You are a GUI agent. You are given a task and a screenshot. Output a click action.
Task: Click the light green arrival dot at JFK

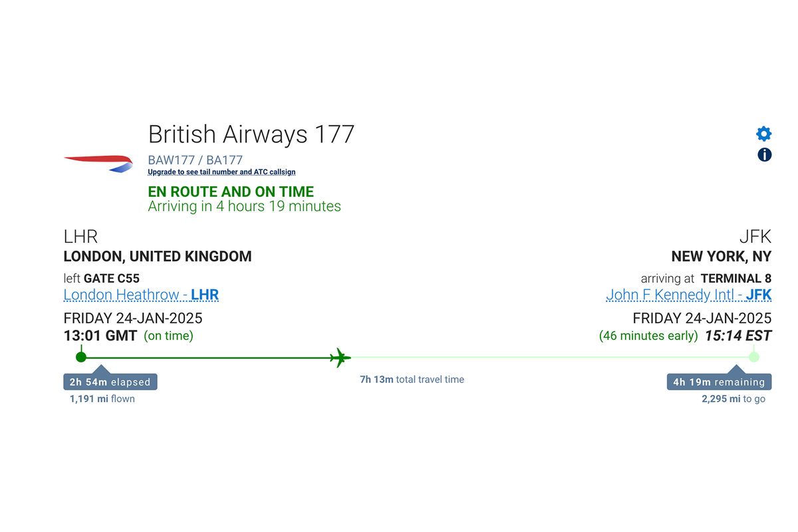click(753, 357)
